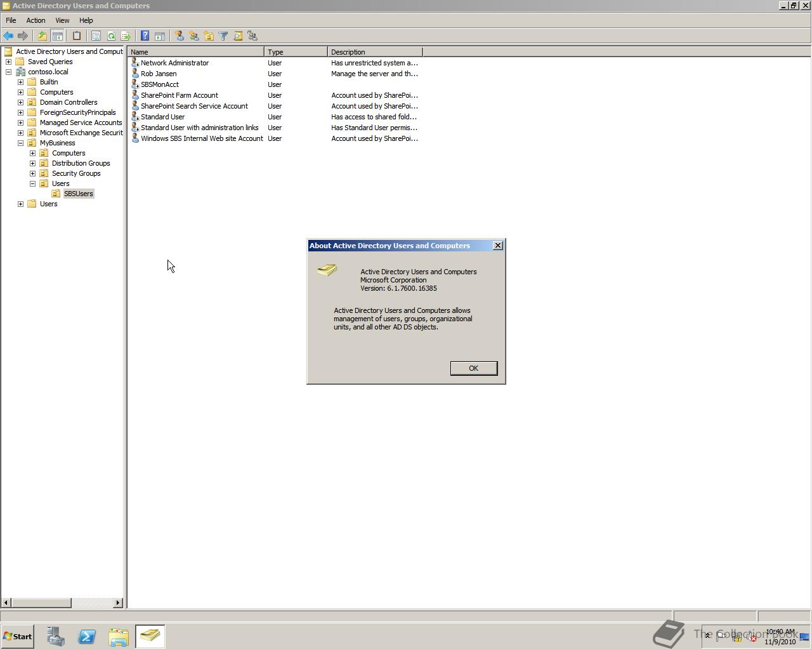Refresh the view using green arrow icon

(111, 36)
